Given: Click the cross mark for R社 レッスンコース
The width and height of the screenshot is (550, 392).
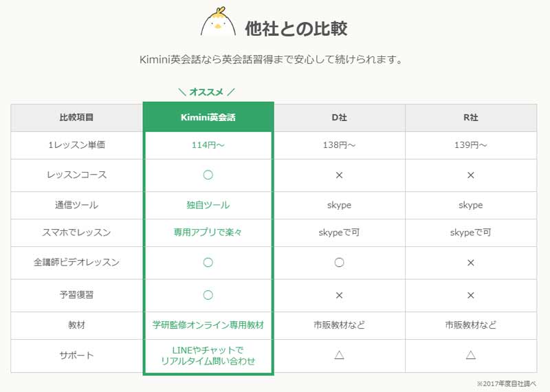Looking at the screenshot, I should pos(471,175).
